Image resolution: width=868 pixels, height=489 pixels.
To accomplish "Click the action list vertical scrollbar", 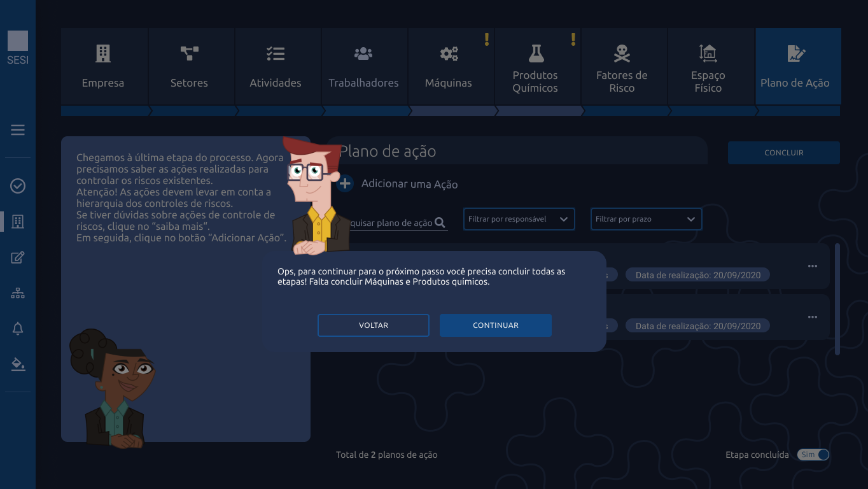I will click(837, 299).
